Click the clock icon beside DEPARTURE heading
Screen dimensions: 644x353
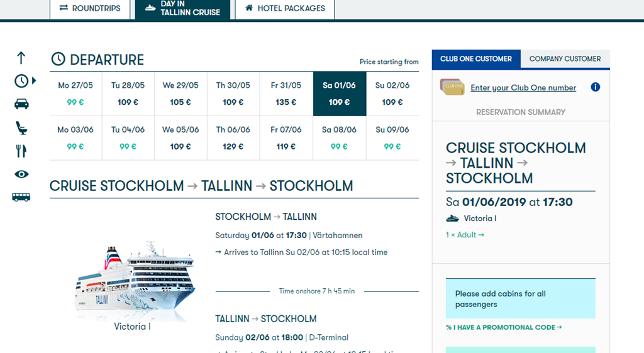(58, 59)
